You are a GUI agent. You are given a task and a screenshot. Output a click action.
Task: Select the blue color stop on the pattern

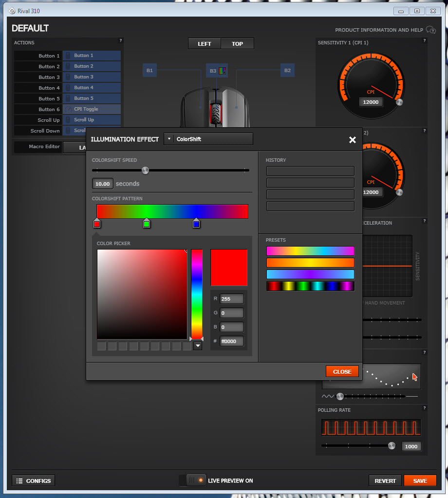point(196,223)
